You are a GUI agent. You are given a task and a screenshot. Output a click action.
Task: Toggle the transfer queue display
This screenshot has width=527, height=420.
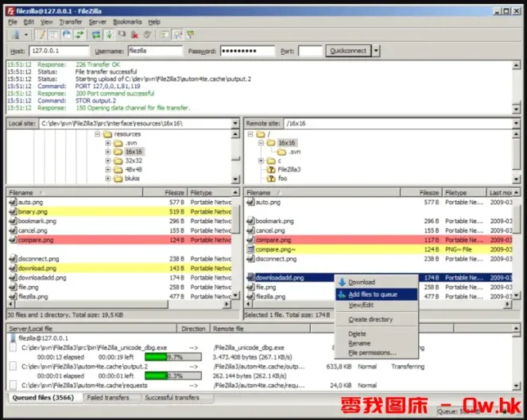point(78,35)
